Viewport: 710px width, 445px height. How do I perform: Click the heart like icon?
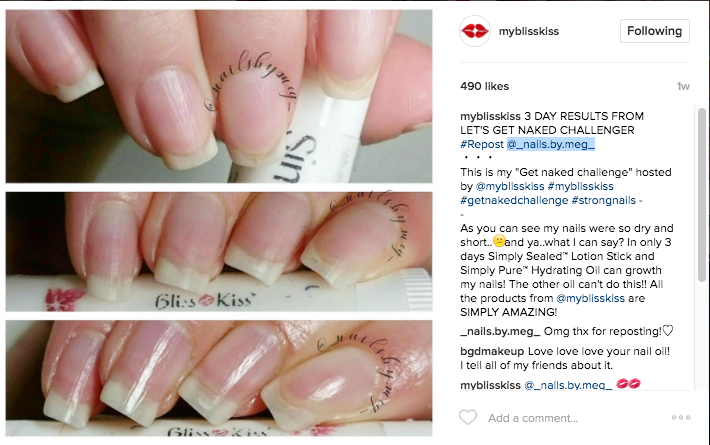tap(468, 417)
